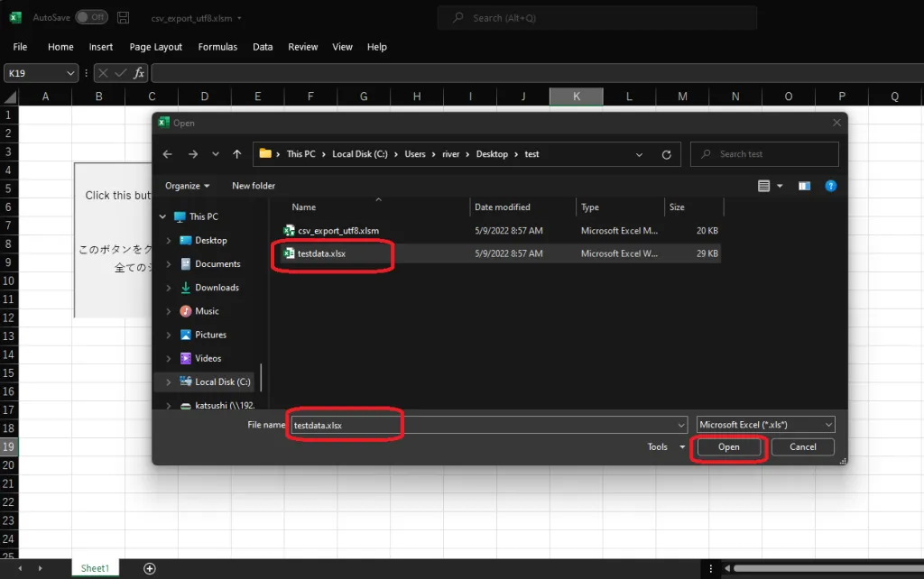Image resolution: width=924 pixels, height=579 pixels.
Task: Open the Organize dropdown menu
Action: pos(187,186)
